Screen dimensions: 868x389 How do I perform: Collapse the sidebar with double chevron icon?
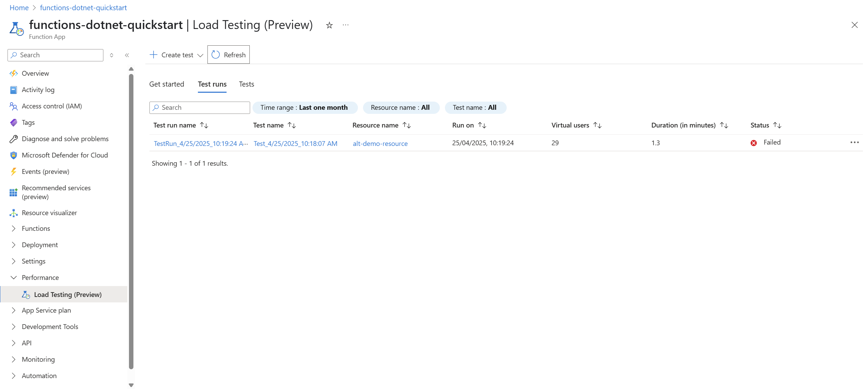[x=127, y=55]
